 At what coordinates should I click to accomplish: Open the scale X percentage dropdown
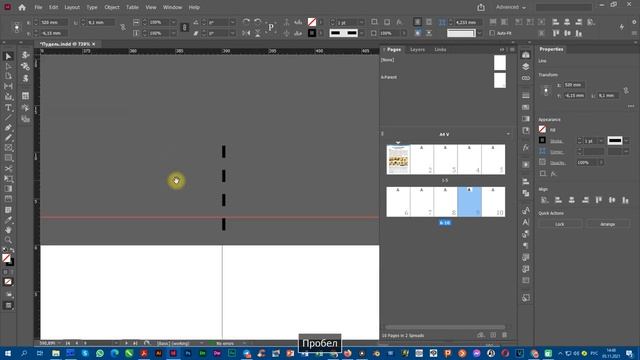point(173,22)
